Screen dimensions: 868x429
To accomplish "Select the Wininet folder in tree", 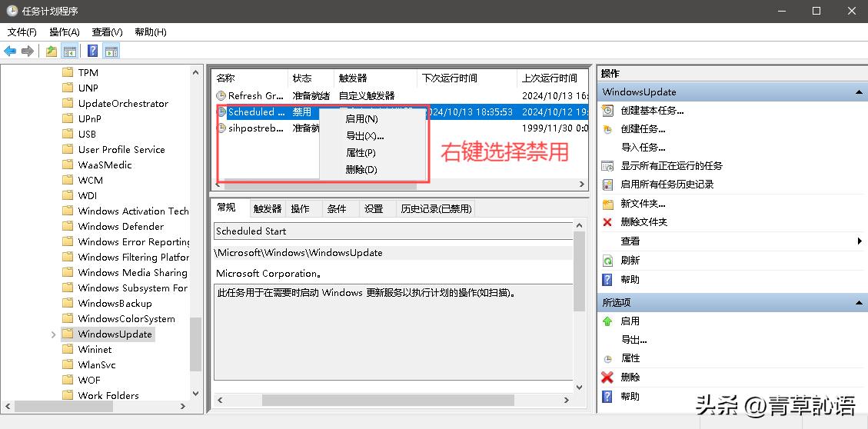I will pos(95,349).
